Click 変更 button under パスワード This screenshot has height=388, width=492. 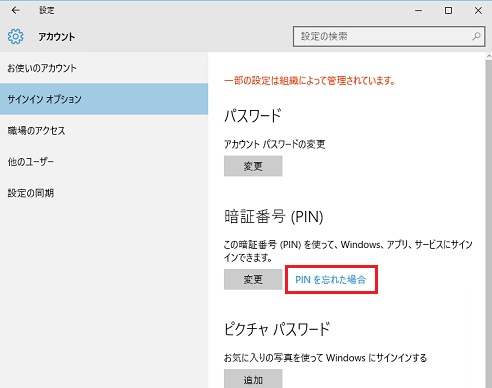pyautogui.click(x=253, y=166)
